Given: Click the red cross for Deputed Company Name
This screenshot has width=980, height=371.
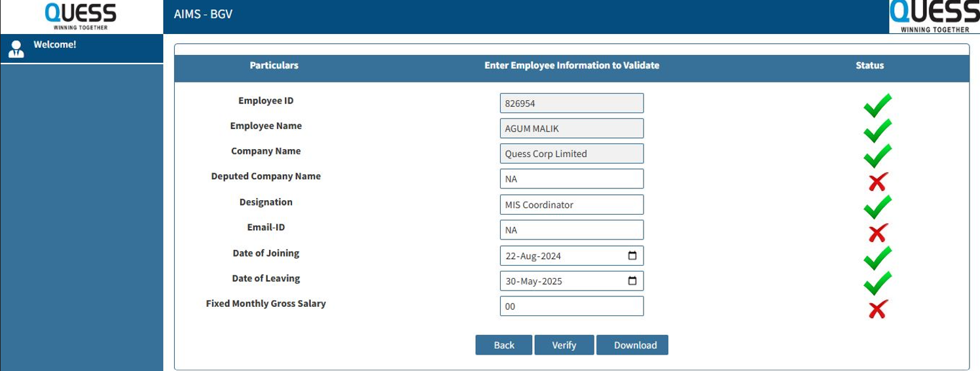Looking at the screenshot, I should pyautogui.click(x=877, y=182).
